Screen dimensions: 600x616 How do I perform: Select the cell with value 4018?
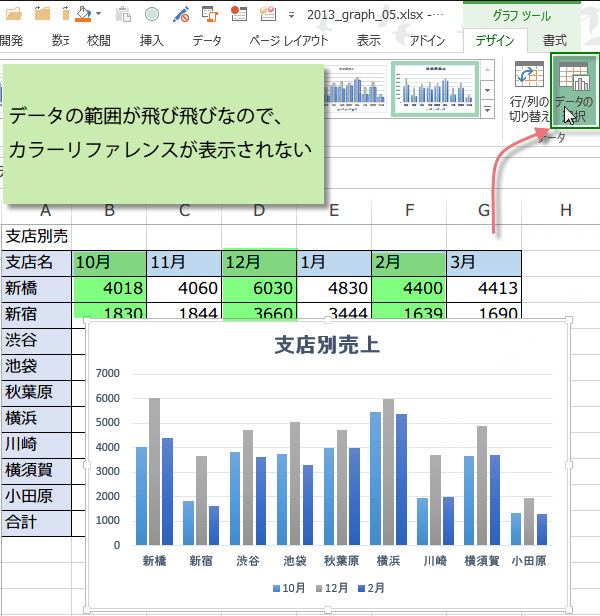pos(109,289)
